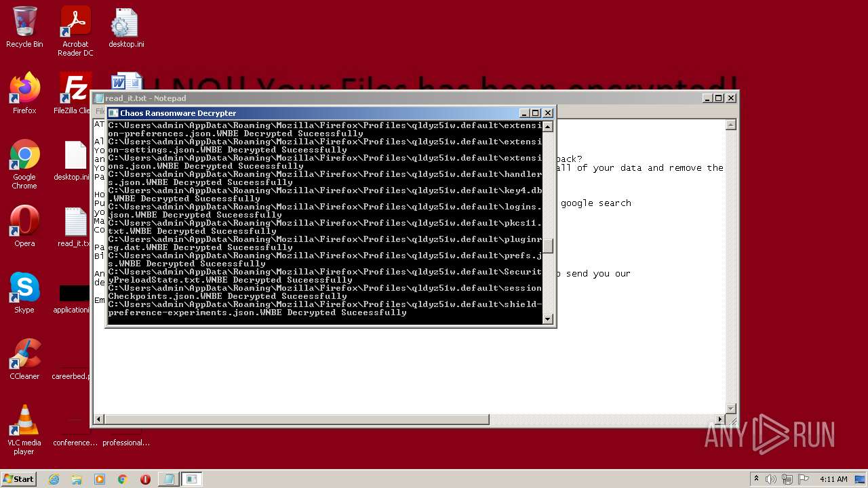Click the decrypter console scrollbar thumb

[548, 246]
